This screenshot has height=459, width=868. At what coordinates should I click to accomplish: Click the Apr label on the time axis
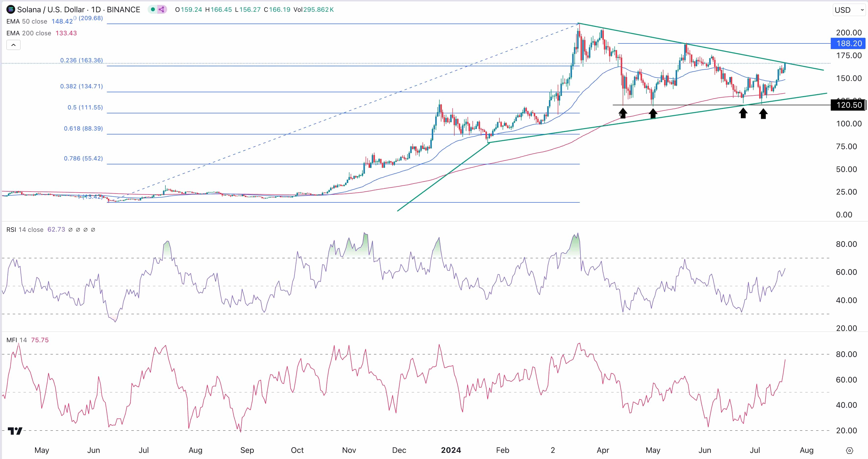coord(603,450)
